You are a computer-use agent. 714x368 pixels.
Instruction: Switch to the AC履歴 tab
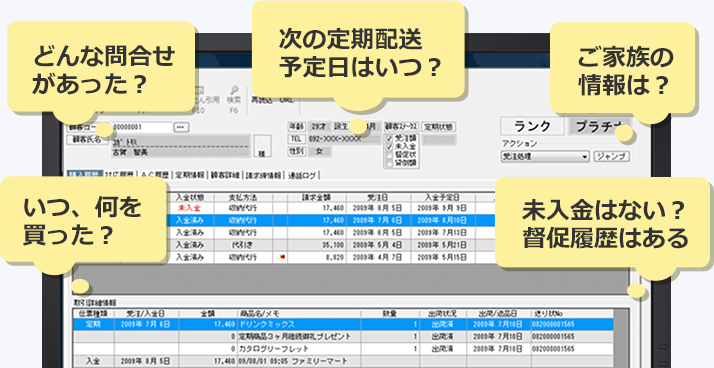(154, 175)
